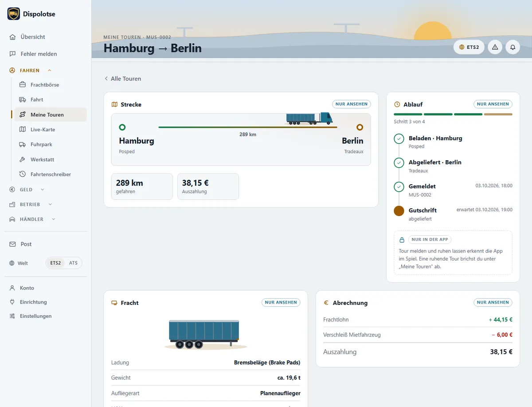
Task: Open Meine Touren in the sidebar
Action: point(51,115)
